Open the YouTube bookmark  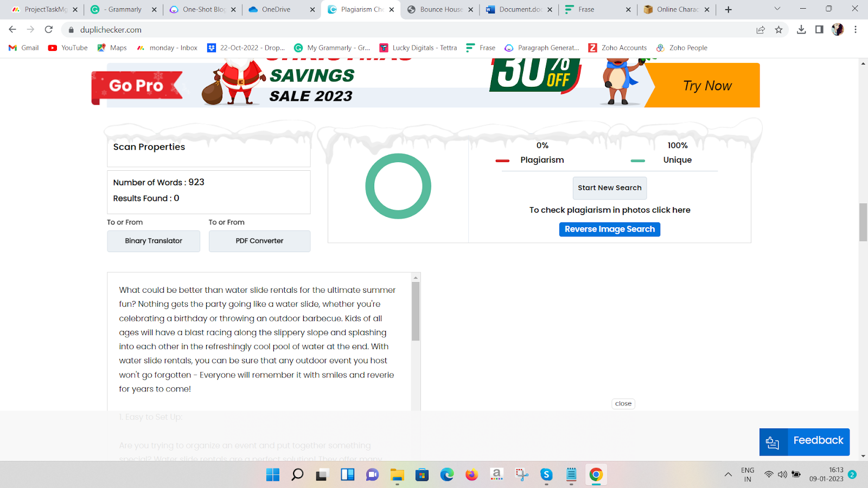coord(68,48)
